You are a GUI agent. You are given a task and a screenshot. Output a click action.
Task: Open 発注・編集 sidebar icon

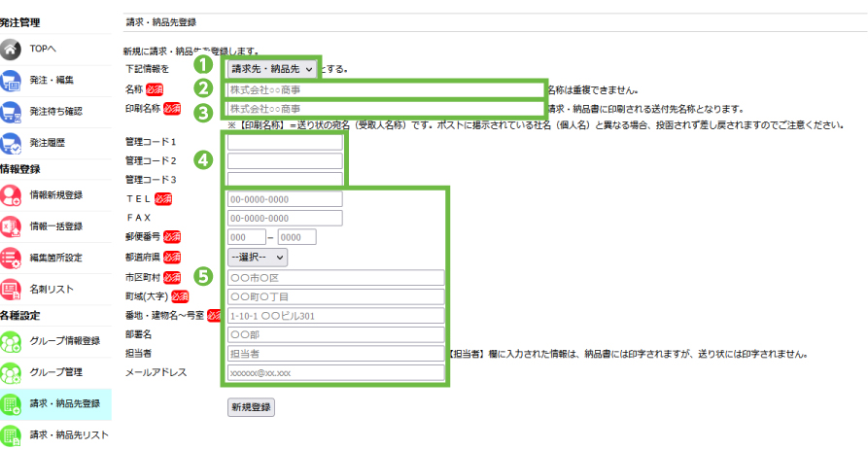(12, 80)
